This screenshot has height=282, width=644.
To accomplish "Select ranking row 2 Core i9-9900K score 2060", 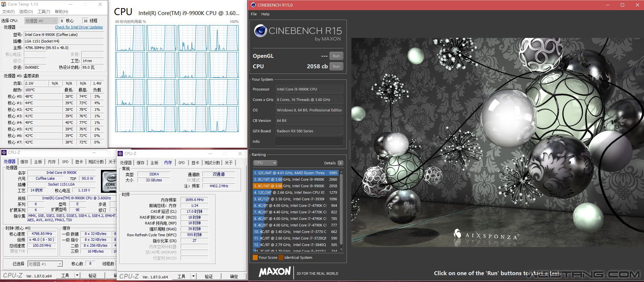I will (296, 179).
